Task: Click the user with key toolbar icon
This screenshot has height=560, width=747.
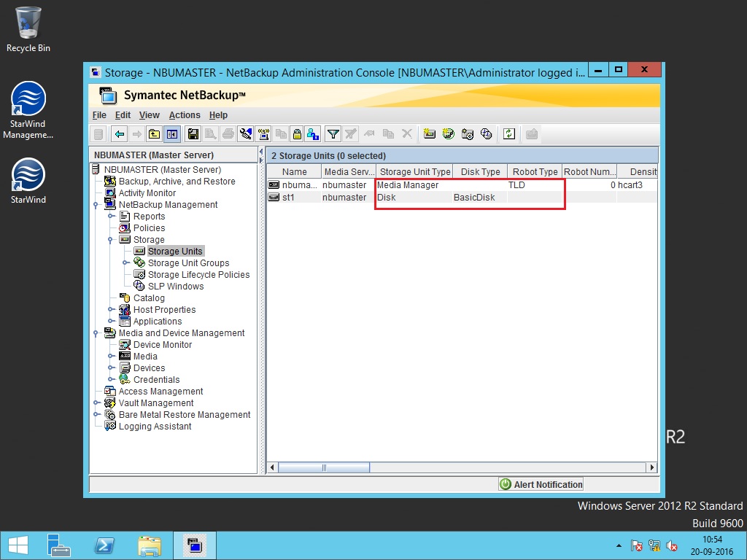Action: (313, 134)
